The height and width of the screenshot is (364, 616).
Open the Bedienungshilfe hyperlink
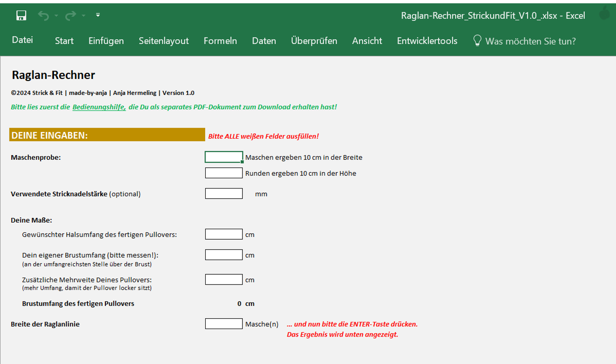pos(99,107)
